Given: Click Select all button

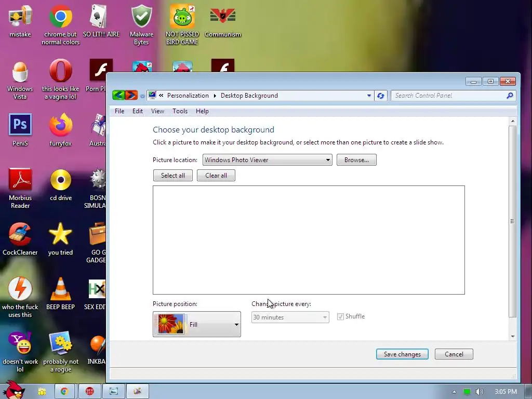Looking at the screenshot, I should coord(172,176).
